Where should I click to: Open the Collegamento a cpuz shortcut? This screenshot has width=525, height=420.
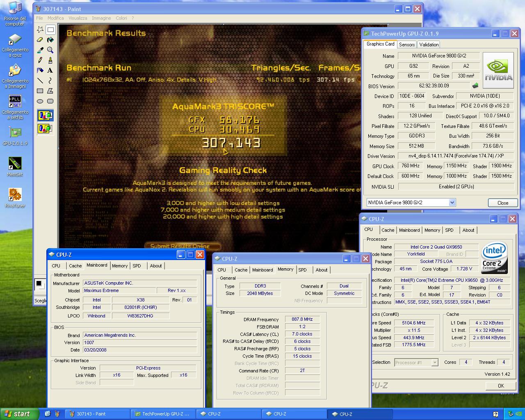[x=15, y=45]
